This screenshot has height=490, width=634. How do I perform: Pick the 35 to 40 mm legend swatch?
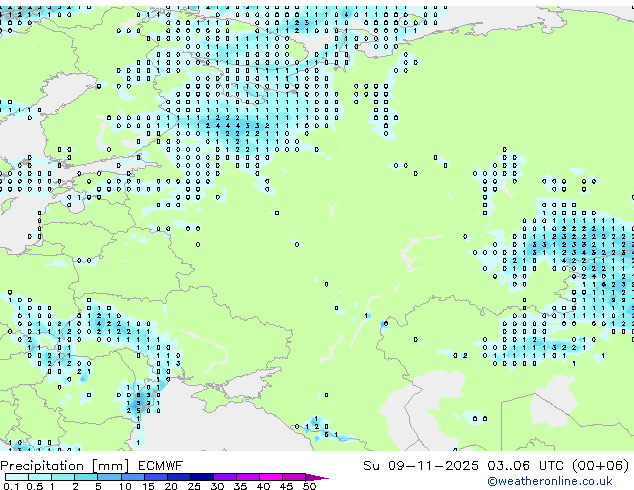click(248, 477)
